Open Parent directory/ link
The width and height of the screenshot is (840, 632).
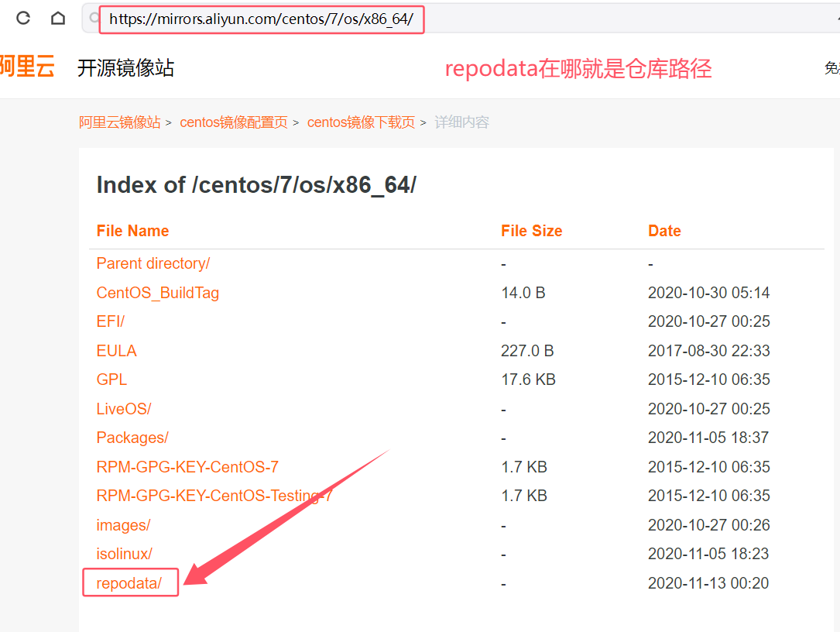click(153, 263)
